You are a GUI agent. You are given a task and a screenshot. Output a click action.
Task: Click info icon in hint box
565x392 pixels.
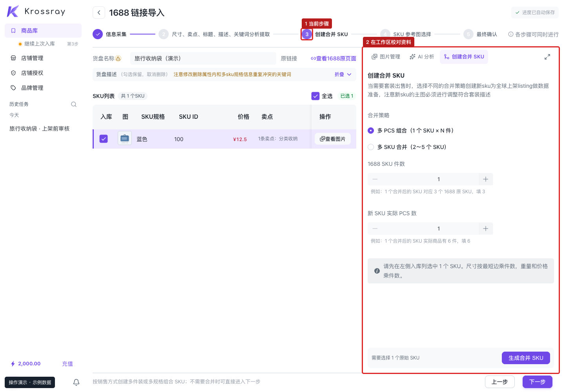377,271
